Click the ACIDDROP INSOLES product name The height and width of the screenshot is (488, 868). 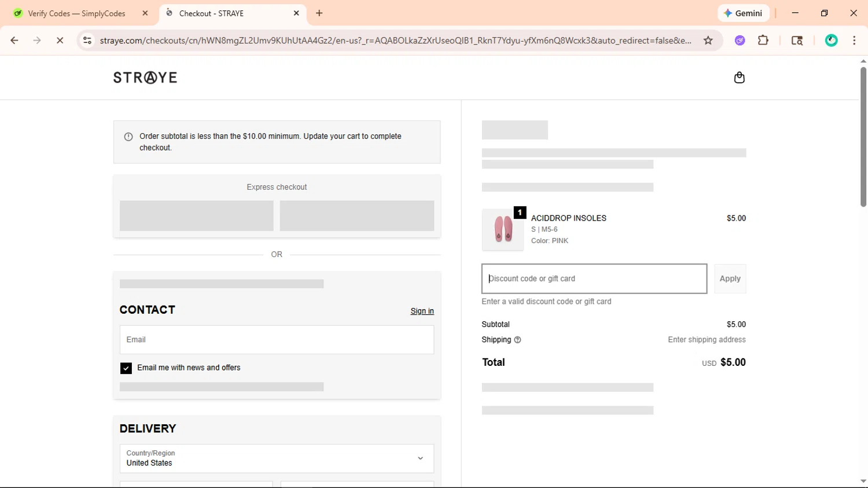569,218
